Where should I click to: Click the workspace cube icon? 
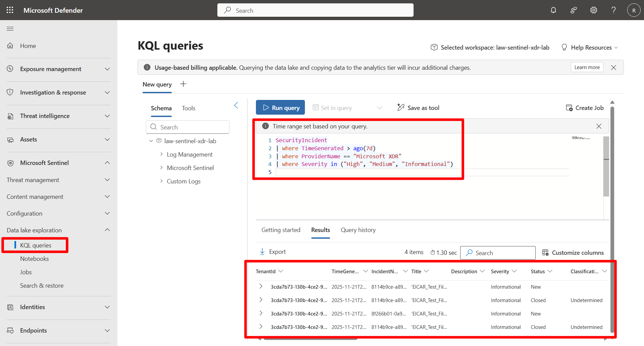pyautogui.click(x=434, y=47)
